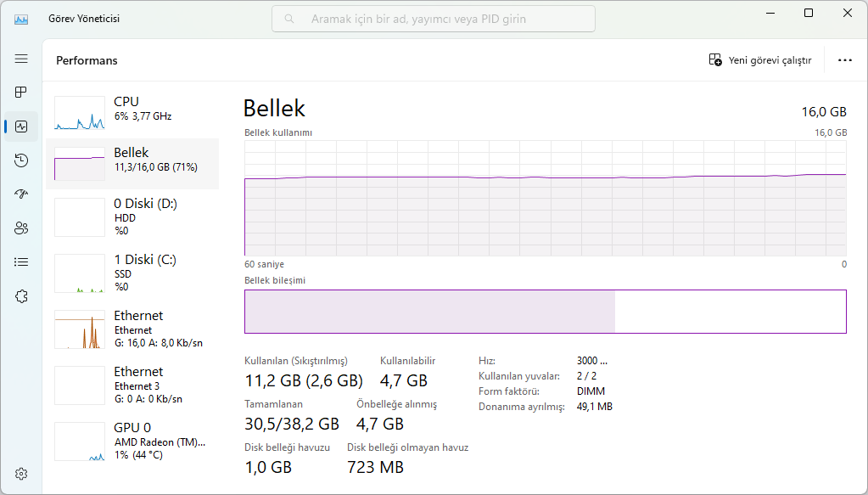Viewport: 868px width, 495px height.
Task: Open the hamburger navigation menu
Action: (21, 59)
